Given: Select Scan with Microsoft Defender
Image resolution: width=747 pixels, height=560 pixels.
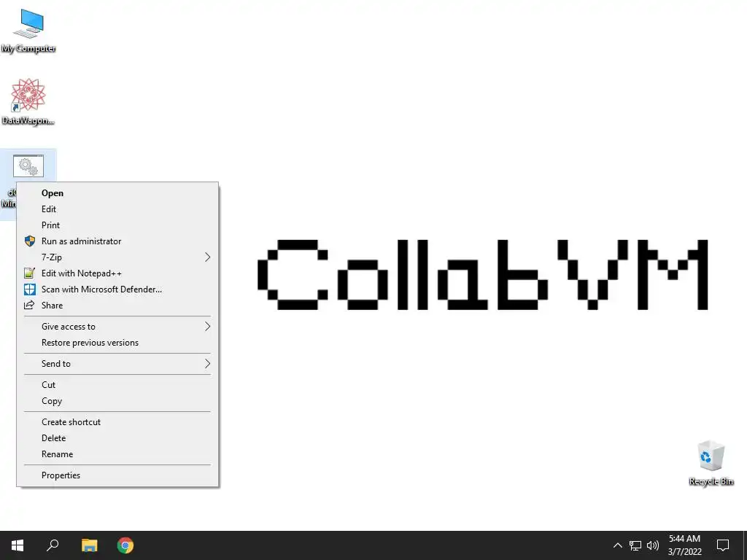Looking at the screenshot, I should point(117,289).
